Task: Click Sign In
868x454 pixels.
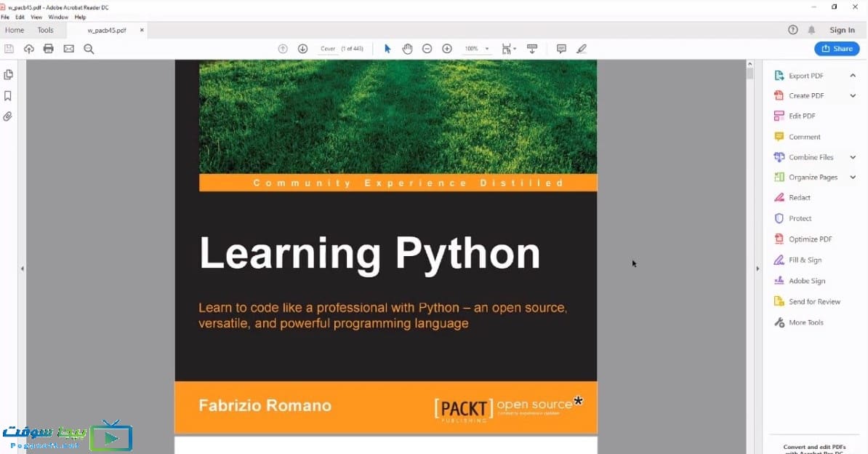Action: tap(842, 30)
